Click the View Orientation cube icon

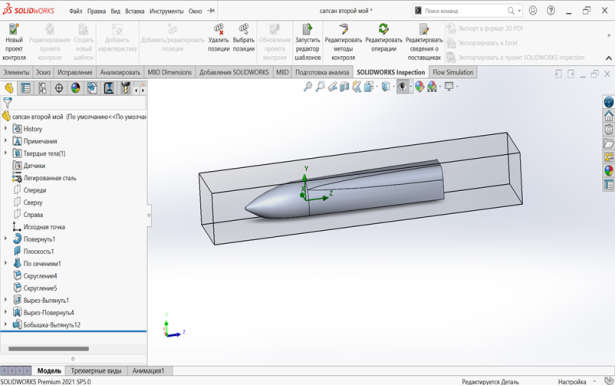click(x=368, y=86)
